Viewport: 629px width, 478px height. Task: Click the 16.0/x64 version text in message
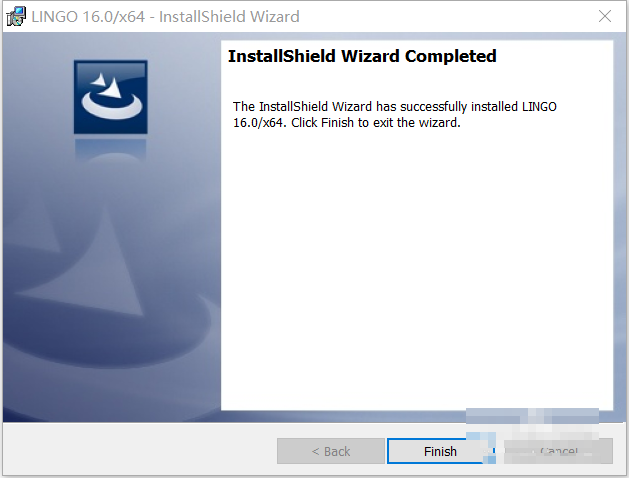point(259,122)
